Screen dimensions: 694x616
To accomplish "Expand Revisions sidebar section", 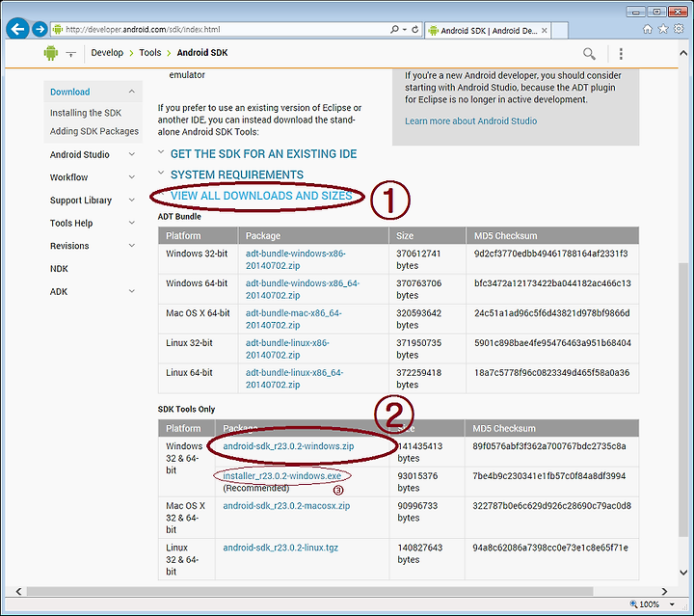I will (x=131, y=246).
